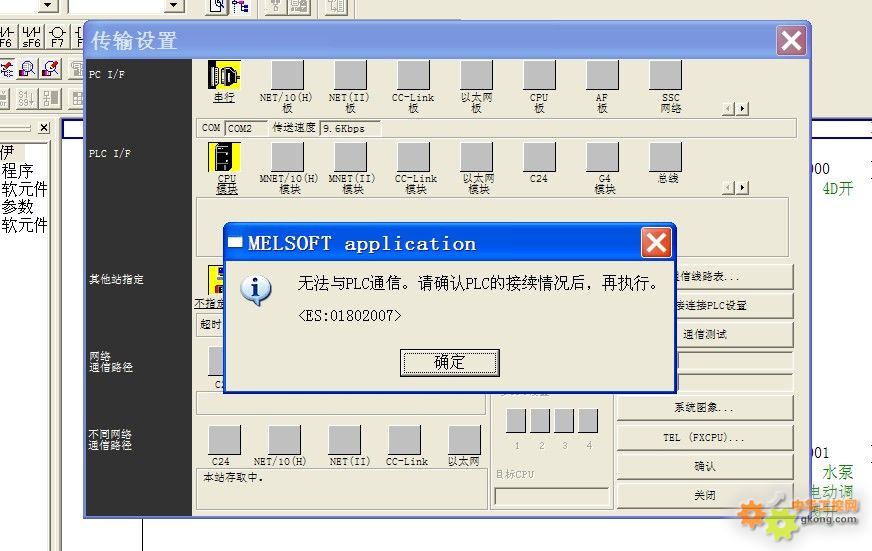This screenshot has height=551, width=872.
Task: Select the MNET(II) 模块 icon in PLC I/F
Action: (350, 157)
